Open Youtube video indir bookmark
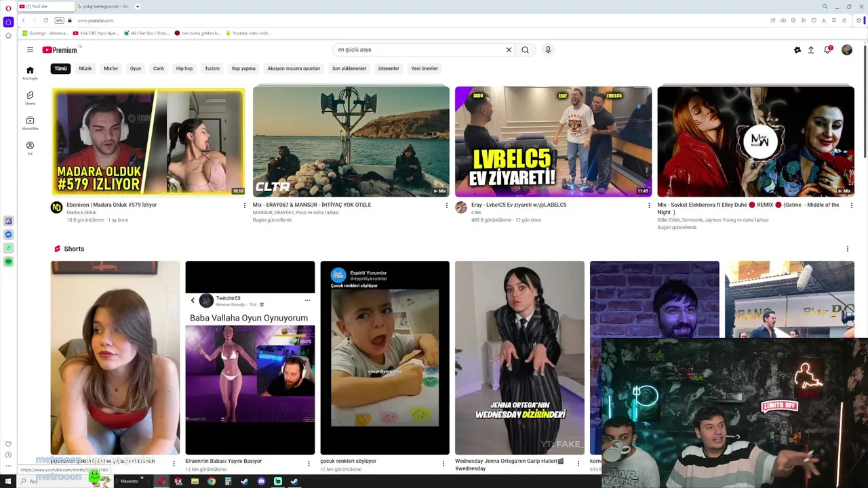The image size is (868, 488). click(x=248, y=33)
